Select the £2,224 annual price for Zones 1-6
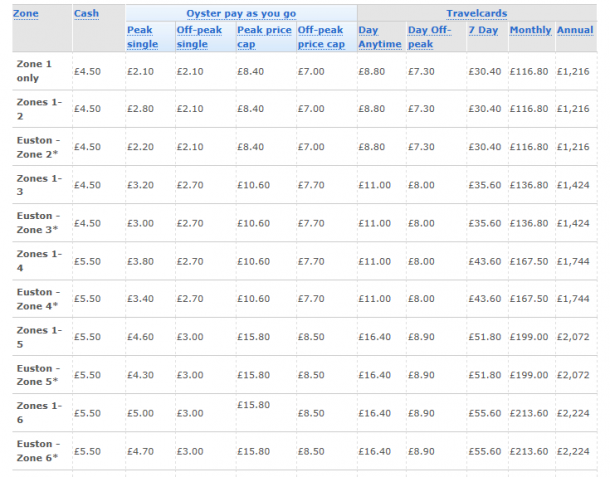This screenshot has width=610, height=477. pyautogui.click(x=573, y=413)
